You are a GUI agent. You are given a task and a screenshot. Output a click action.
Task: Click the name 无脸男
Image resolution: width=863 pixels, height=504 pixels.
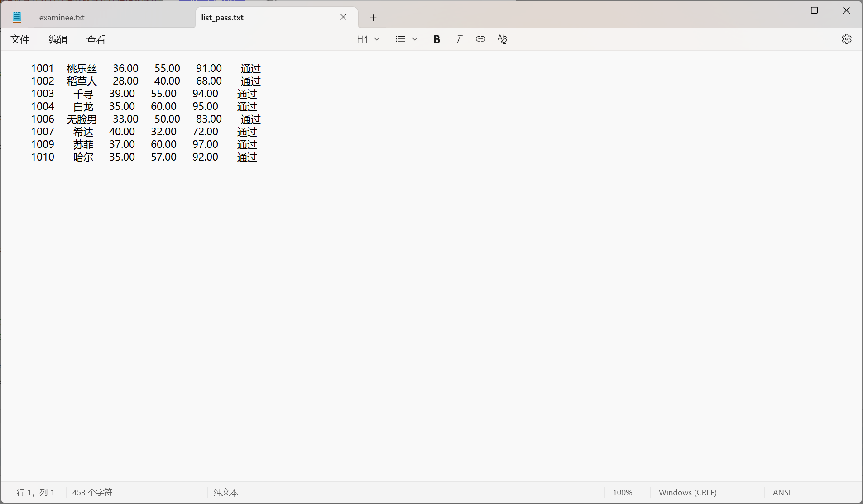[x=82, y=119]
